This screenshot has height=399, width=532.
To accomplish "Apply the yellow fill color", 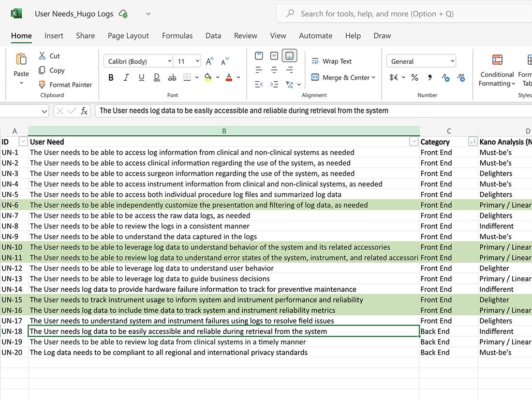I will point(208,77).
